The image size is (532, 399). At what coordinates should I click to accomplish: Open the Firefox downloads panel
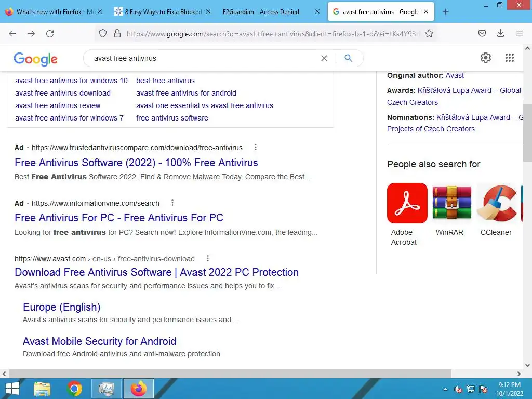500,33
